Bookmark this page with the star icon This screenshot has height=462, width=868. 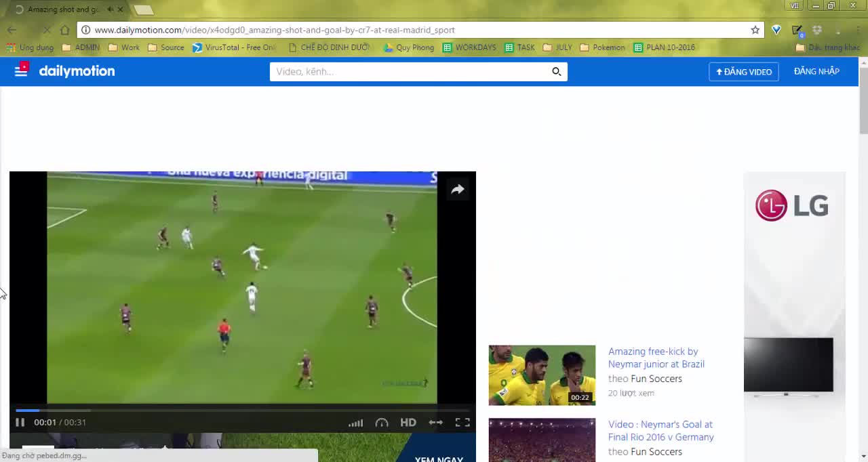[755, 30]
